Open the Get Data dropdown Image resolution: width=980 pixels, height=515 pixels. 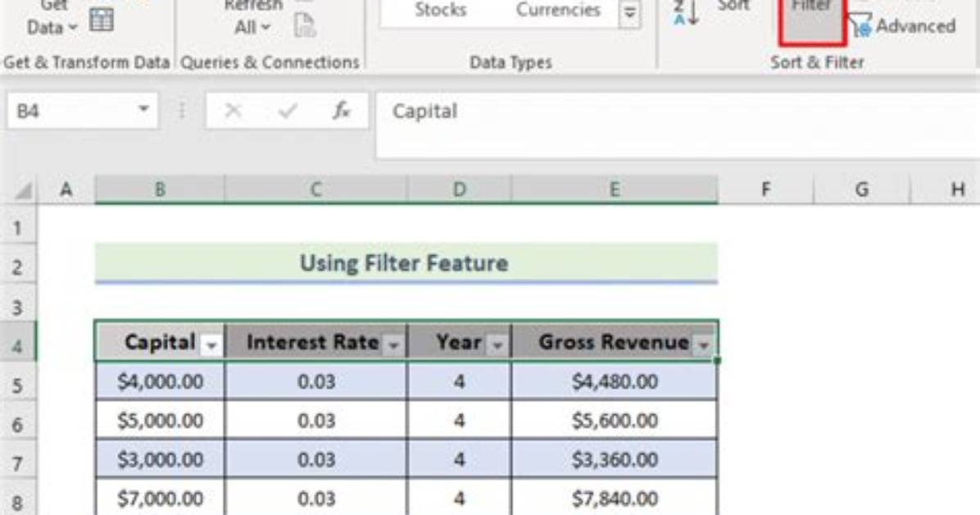52,17
